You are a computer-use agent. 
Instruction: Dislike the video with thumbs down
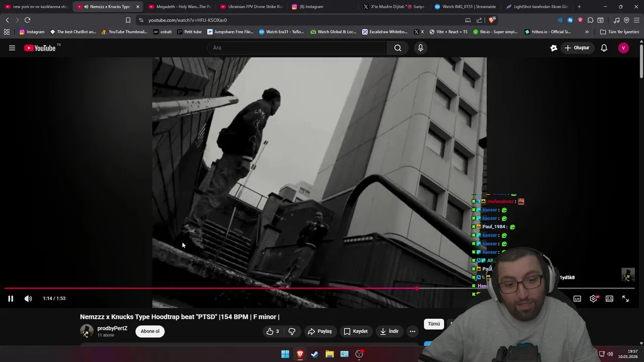click(x=292, y=331)
